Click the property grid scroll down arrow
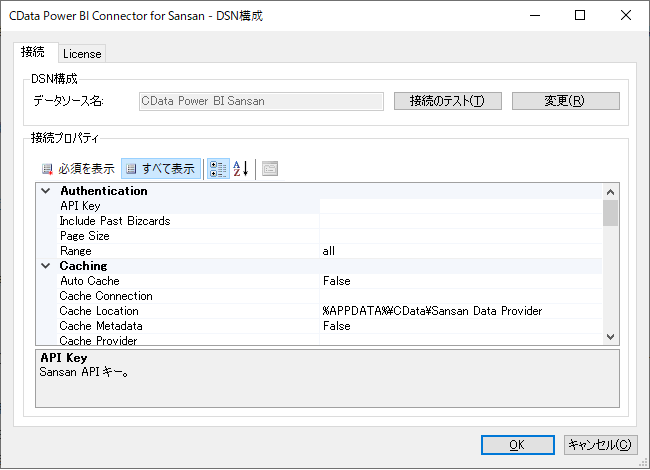Image resolution: width=650 pixels, height=470 pixels. (x=610, y=337)
